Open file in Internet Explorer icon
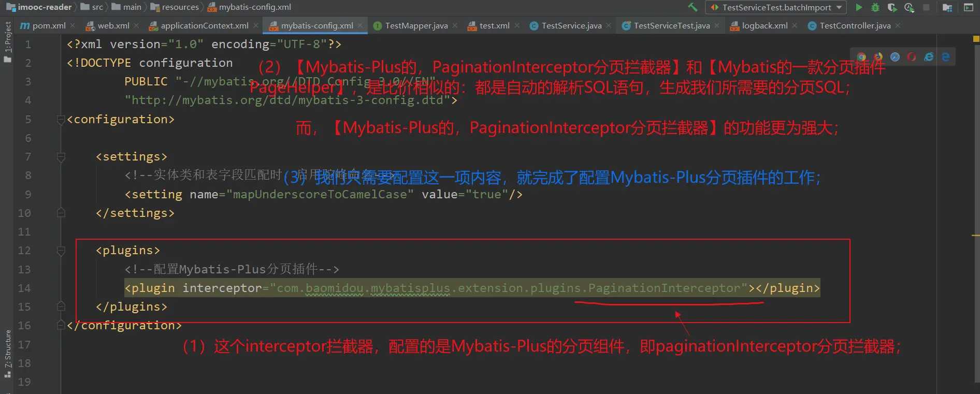Image resolution: width=980 pixels, height=394 pixels. click(x=929, y=57)
